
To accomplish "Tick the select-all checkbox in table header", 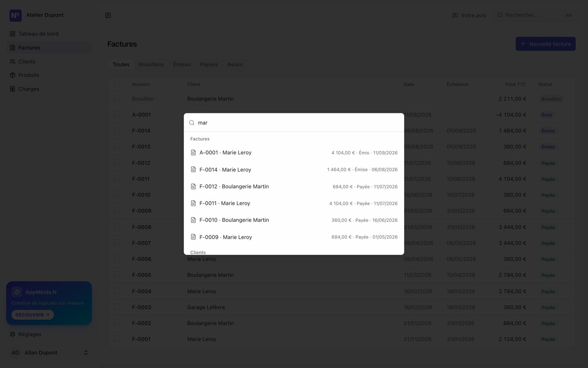I will pyautogui.click(x=117, y=84).
